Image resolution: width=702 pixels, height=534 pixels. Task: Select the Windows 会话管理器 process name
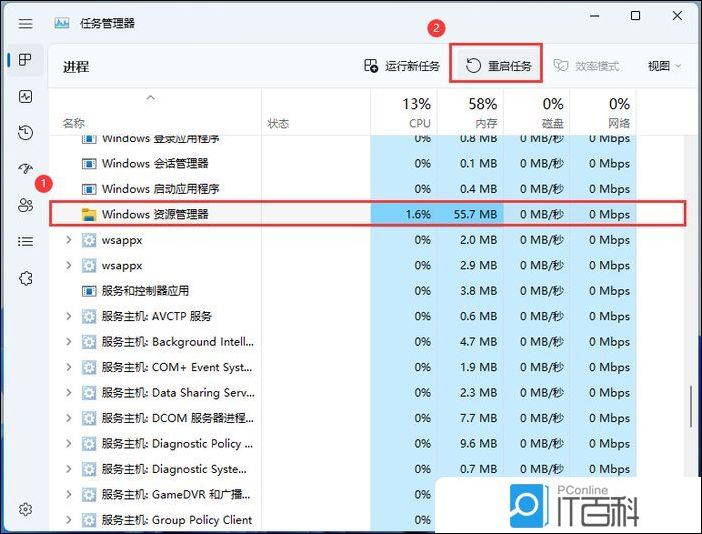pos(155,164)
